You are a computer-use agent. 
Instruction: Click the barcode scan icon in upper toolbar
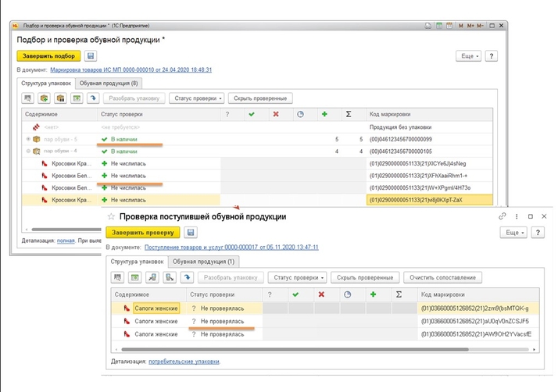click(29, 98)
